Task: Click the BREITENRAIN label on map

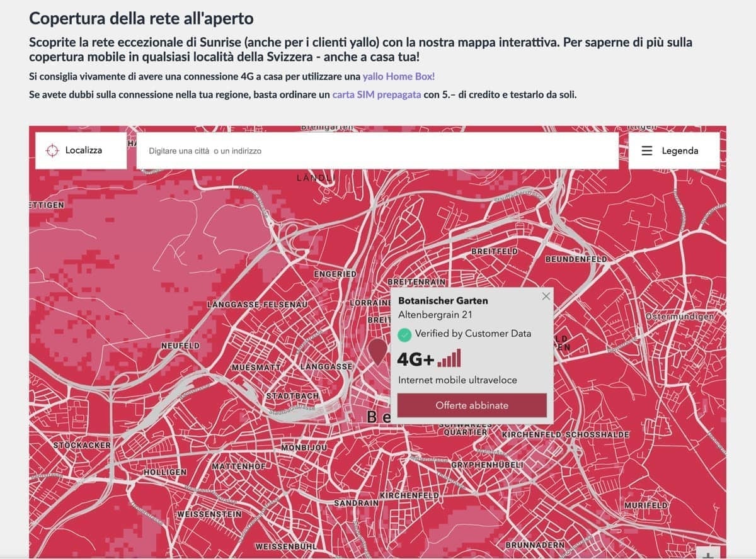Action: point(417,282)
